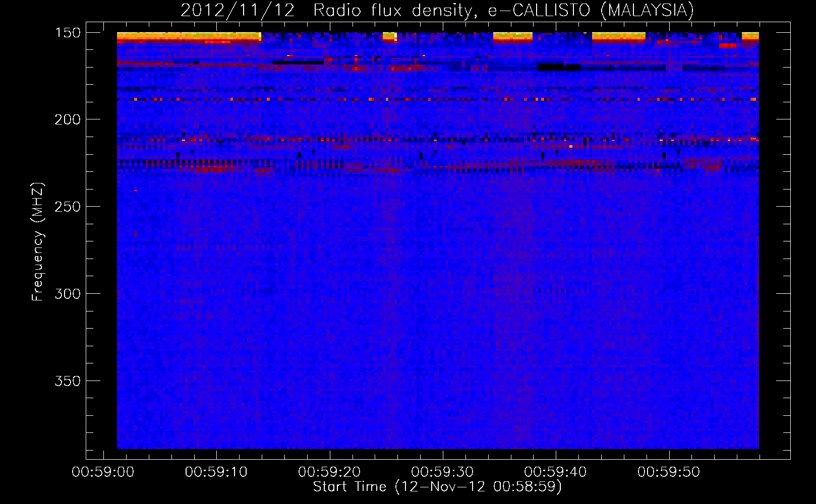Click the 250 frequency tick label
This screenshot has height=504, width=816.
(x=68, y=207)
